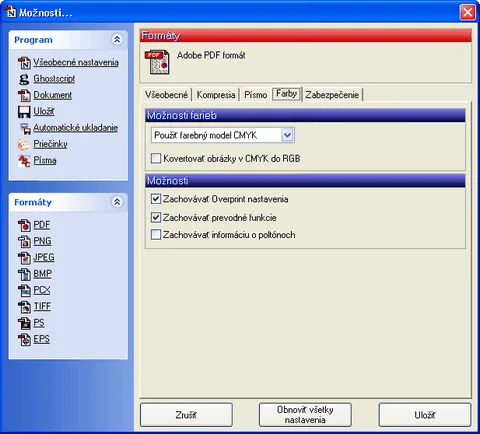Uncheck Zachovávať prevodné funkcie
This screenshot has width=480, height=434.
(x=156, y=217)
